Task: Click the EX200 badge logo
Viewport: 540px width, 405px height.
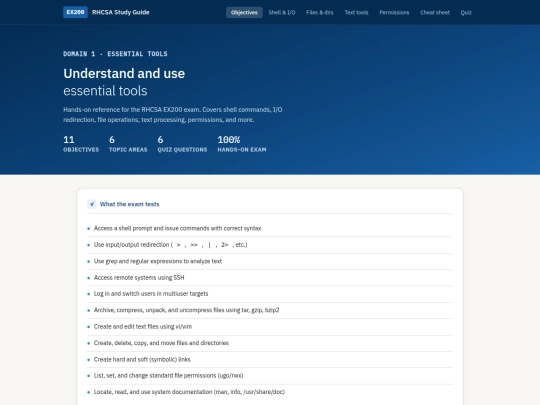Action: tap(75, 12)
